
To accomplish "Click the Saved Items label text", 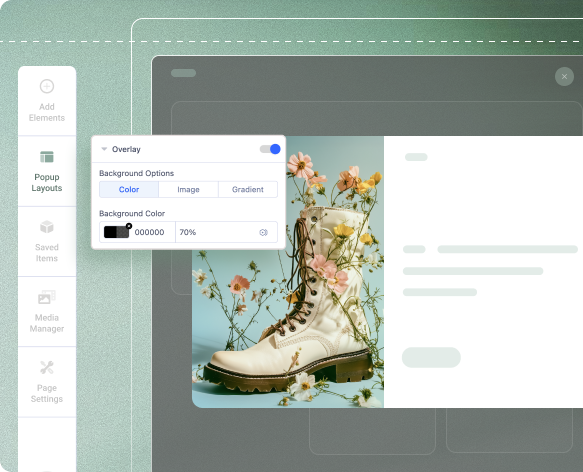I will (47, 253).
